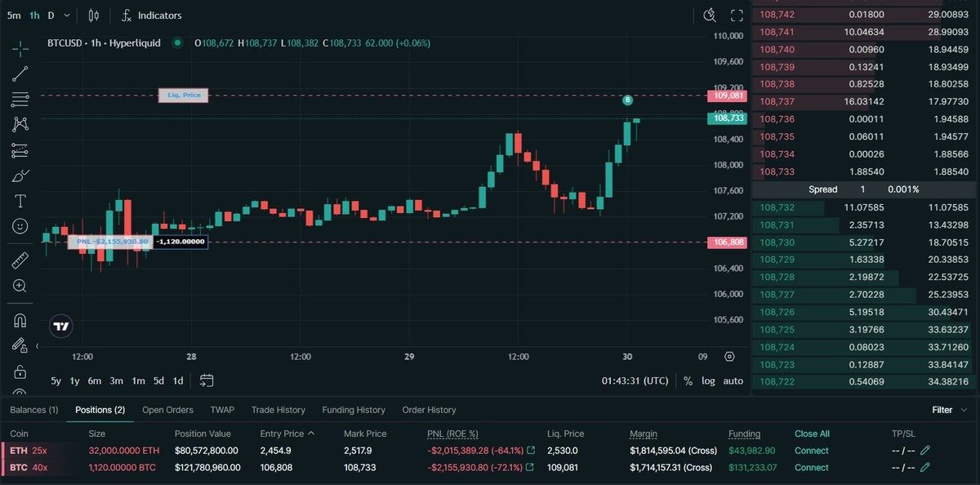Toggle stay in drawing mode
Image resolution: width=980 pixels, height=485 pixels.
pos(20,345)
